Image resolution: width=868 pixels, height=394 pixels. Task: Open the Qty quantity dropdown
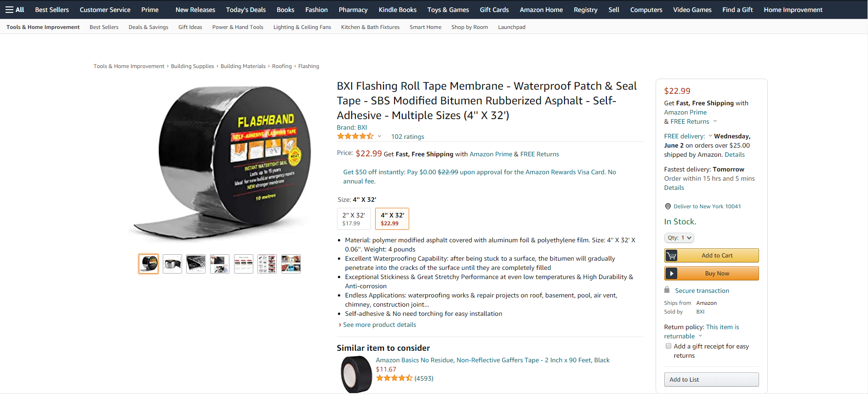pos(679,238)
